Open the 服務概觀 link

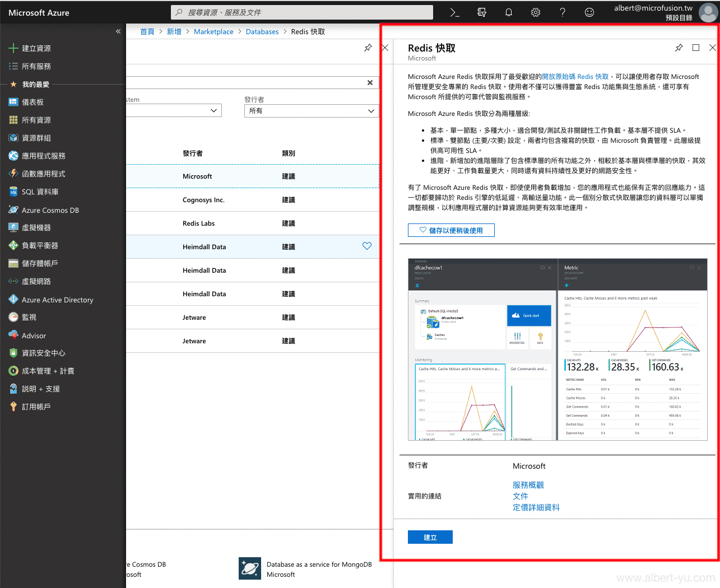528,485
